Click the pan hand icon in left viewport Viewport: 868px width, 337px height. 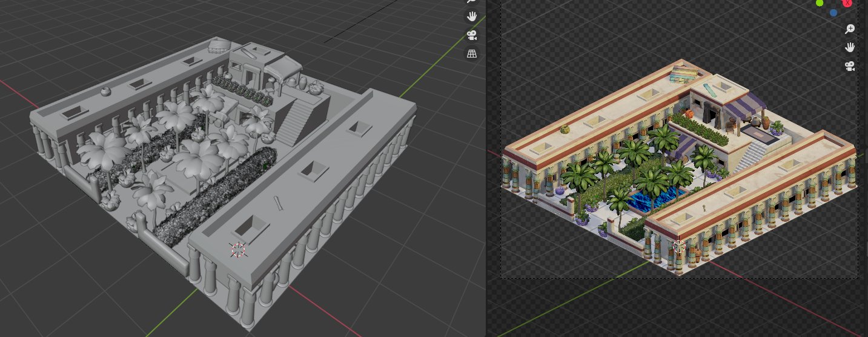pos(472,16)
